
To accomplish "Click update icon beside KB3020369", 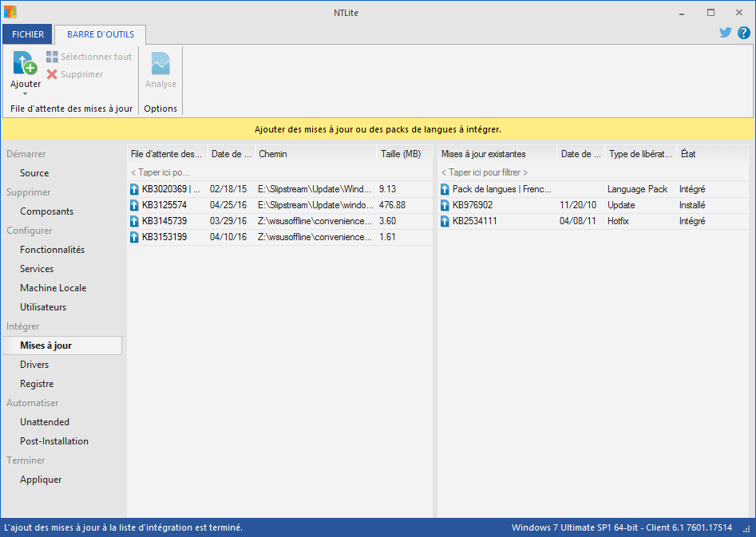I will point(135,189).
